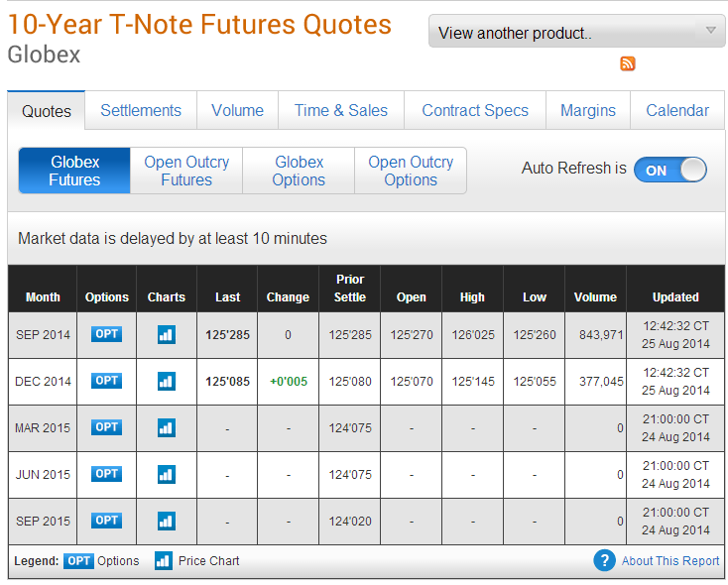The width and height of the screenshot is (728, 585).
Task: Open the View another product dropdown
Action: click(x=576, y=32)
